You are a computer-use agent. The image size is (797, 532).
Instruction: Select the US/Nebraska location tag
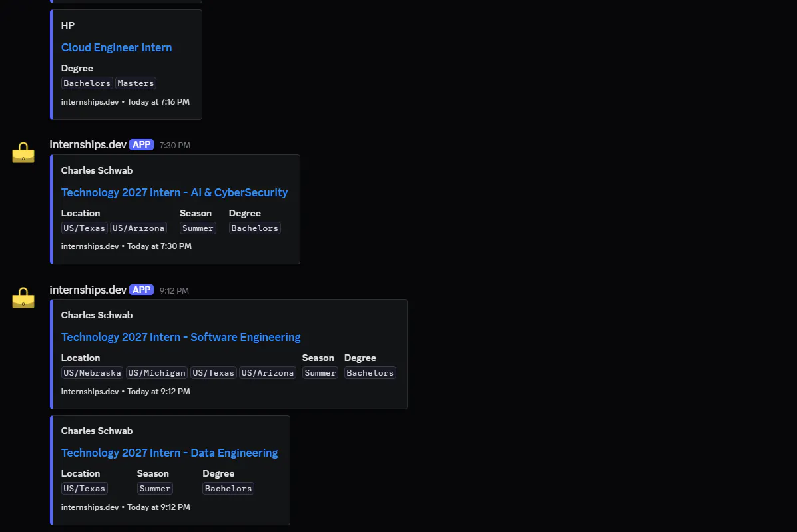click(92, 372)
